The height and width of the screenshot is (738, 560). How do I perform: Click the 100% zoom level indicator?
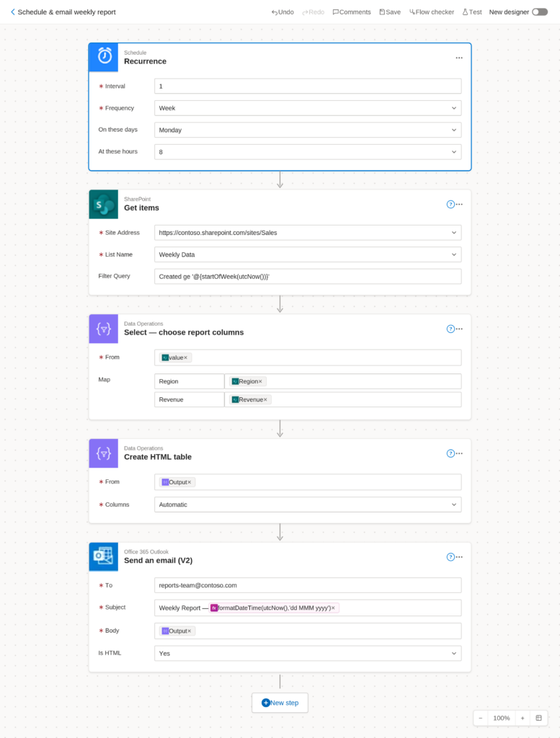pos(501,719)
